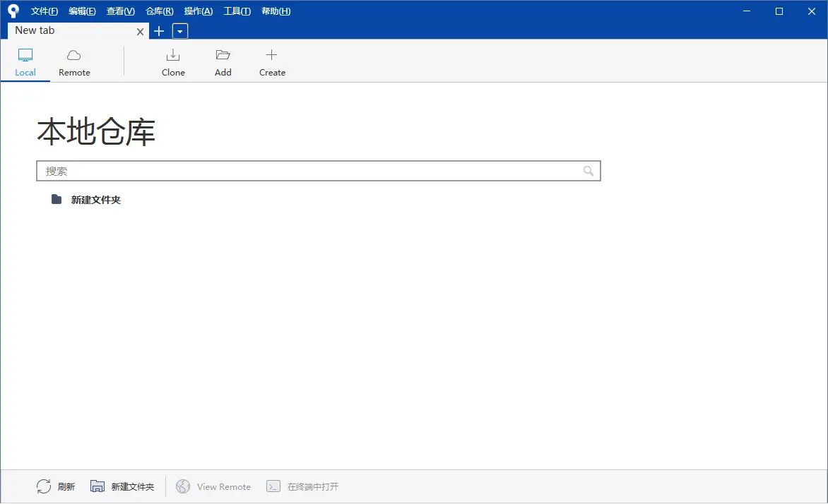Add a new tab with plus icon
Screen dimensions: 828x504
pos(159,31)
